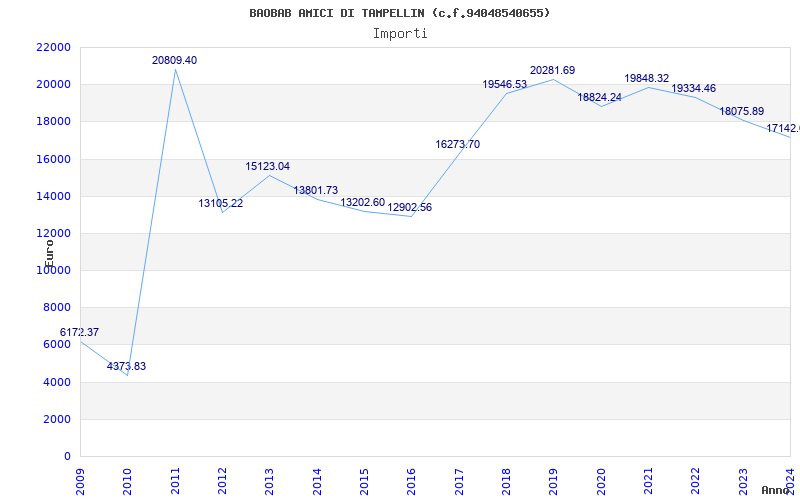Image resolution: width=800 pixels, height=500 pixels.
Task: Click the 2018 x-axis year label
Action: click(506, 482)
